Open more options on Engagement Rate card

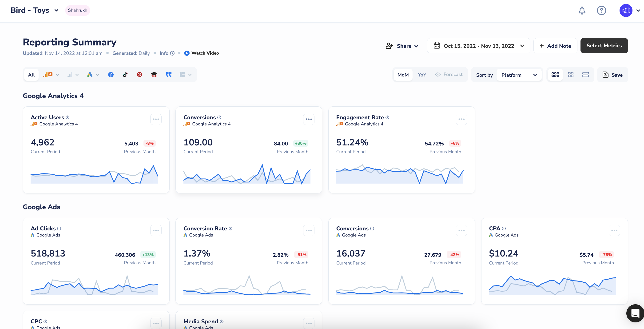(461, 119)
